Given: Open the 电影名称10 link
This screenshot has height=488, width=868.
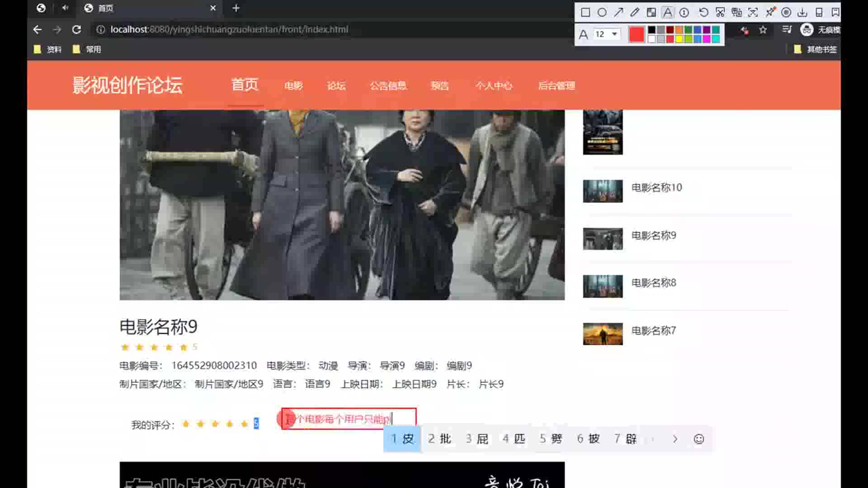Looking at the screenshot, I should tap(656, 188).
